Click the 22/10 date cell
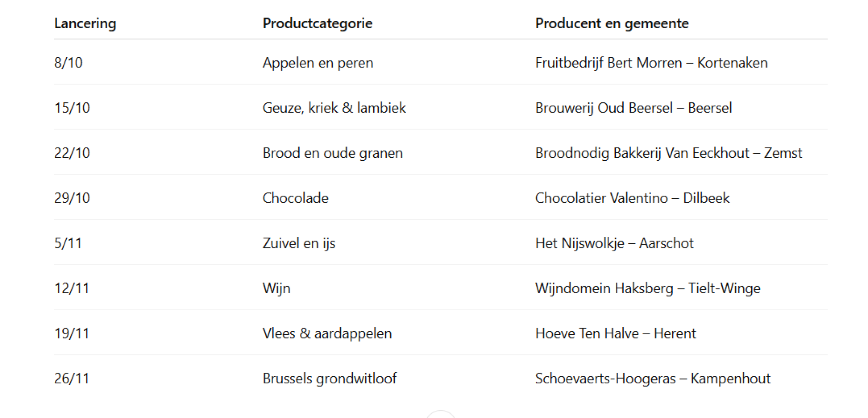The height and width of the screenshot is (418, 868). point(72,153)
